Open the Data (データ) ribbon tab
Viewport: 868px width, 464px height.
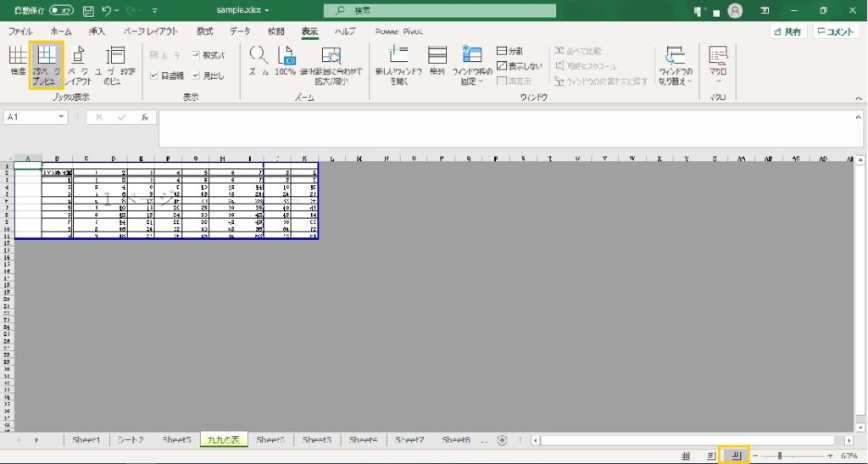pyautogui.click(x=240, y=31)
